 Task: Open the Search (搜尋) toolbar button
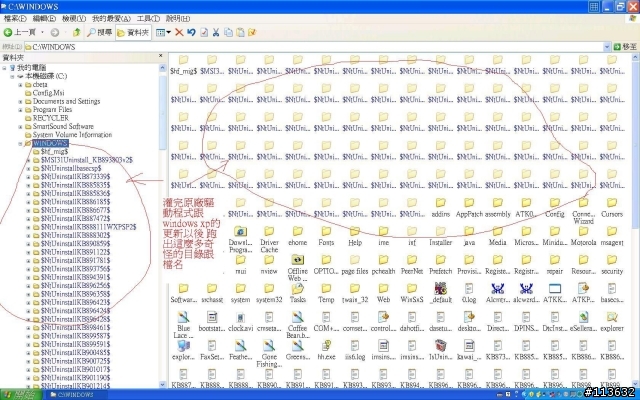100,32
